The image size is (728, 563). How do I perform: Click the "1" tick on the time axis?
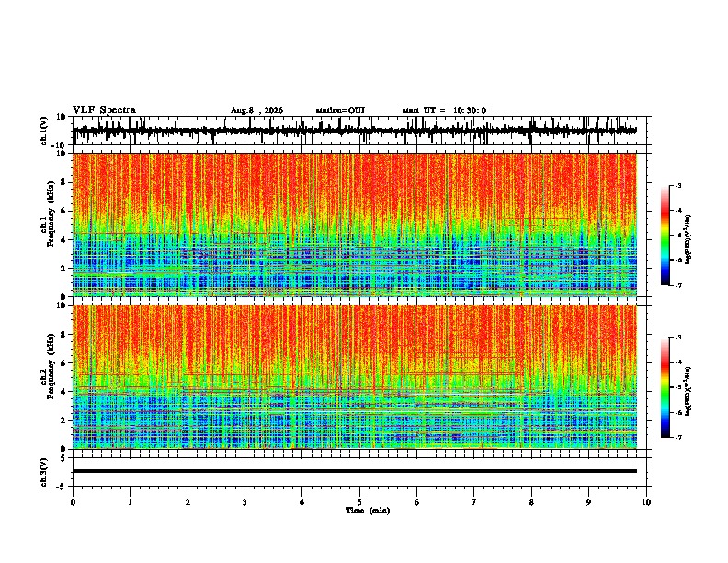(x=130, y=502)
